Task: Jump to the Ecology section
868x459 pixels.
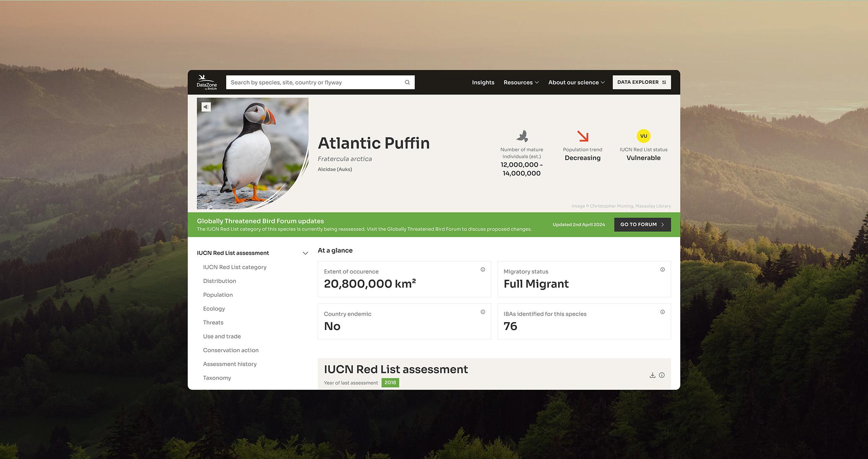Action: (214, 308)
